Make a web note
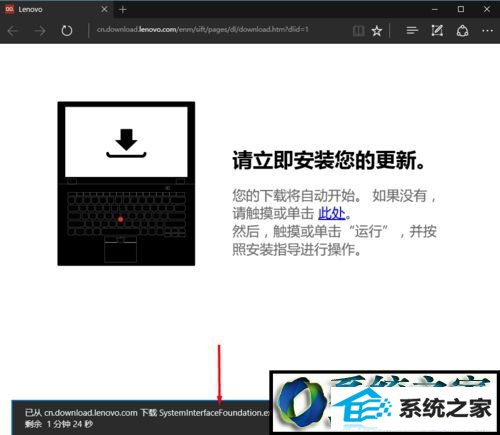The image size is (500, 435). (437, 31)
